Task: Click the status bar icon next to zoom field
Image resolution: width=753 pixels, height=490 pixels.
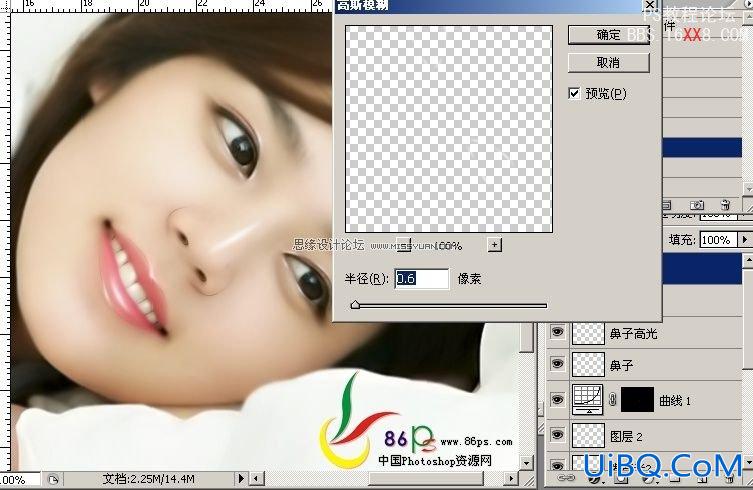Action: 53,479
